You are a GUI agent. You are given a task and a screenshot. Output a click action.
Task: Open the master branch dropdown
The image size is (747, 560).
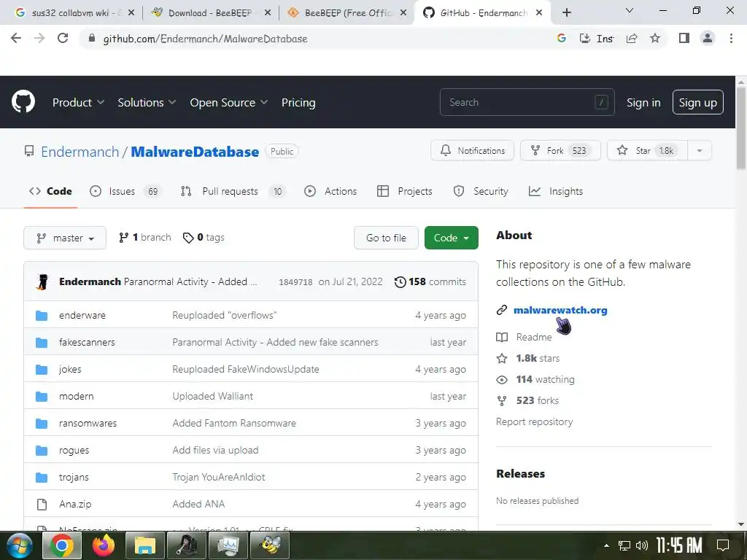pos(65,238)
